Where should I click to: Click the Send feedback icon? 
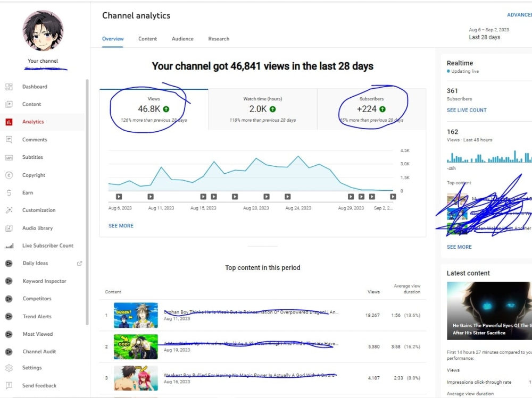coord(9,385)
